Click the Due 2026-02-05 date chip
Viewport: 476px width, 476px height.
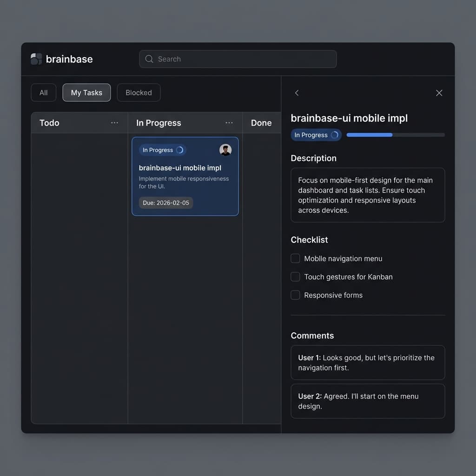(165, 203)
